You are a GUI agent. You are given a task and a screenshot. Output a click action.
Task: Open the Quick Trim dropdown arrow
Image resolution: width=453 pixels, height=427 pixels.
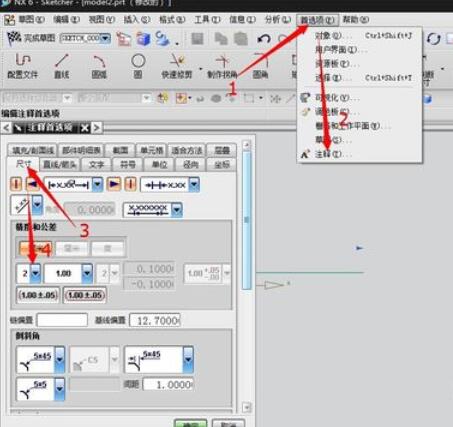click(201, 69)
